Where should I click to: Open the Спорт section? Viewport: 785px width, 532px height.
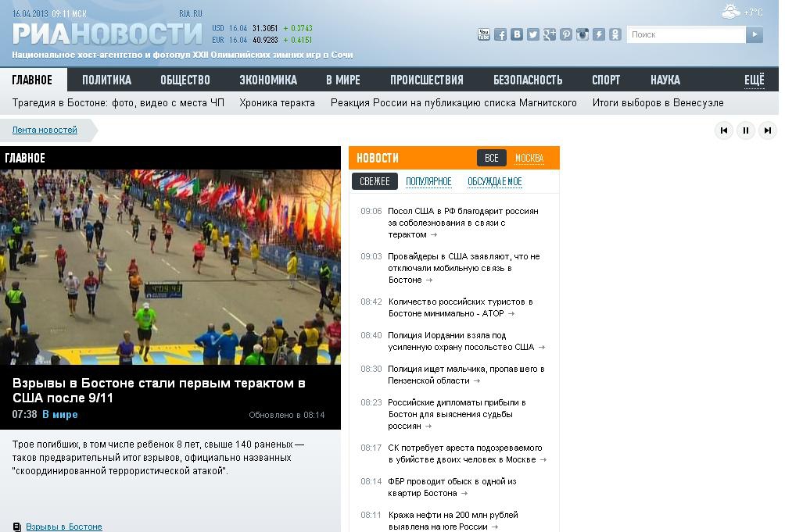pos(606,80)
